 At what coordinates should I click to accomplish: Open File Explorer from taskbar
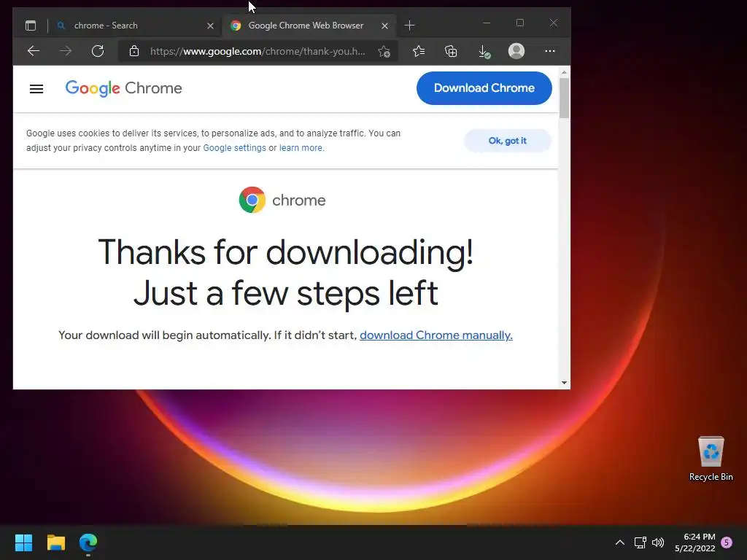(55, 542)
